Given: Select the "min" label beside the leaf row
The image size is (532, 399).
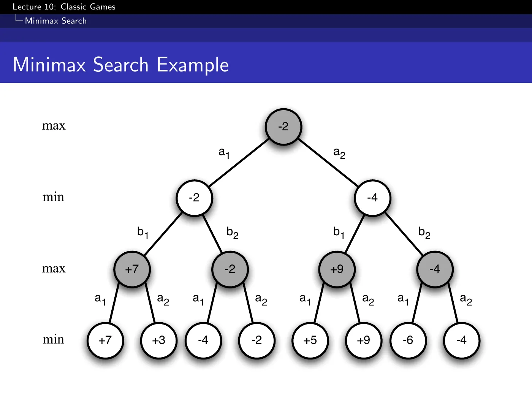Looking at the screenshot, I should click(54, 339).
